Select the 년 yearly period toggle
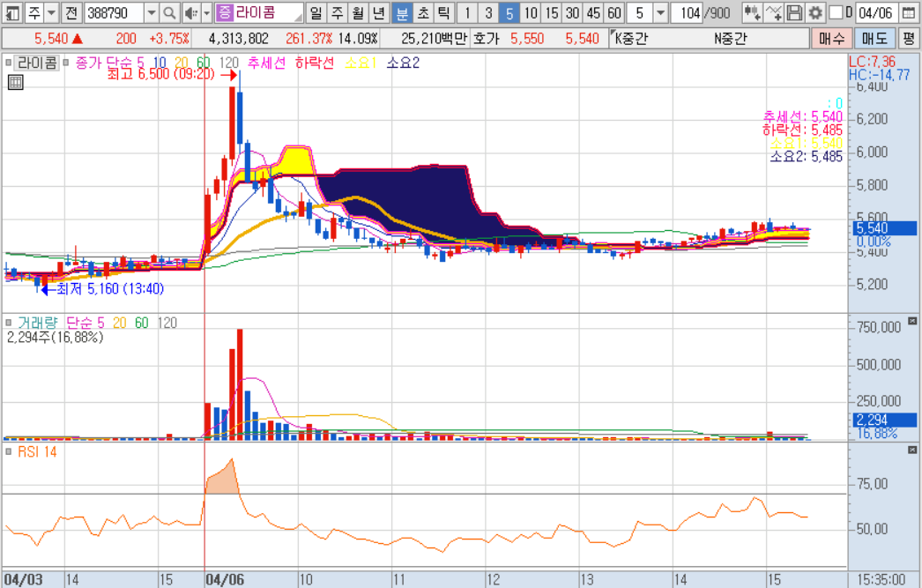The width and height of the screenshot is (922, 588). pos(379,12)
